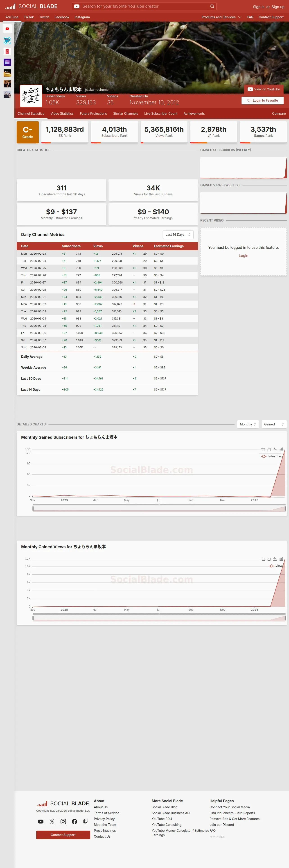Click the 2026-03-05 table row date

tap(38, 326)
